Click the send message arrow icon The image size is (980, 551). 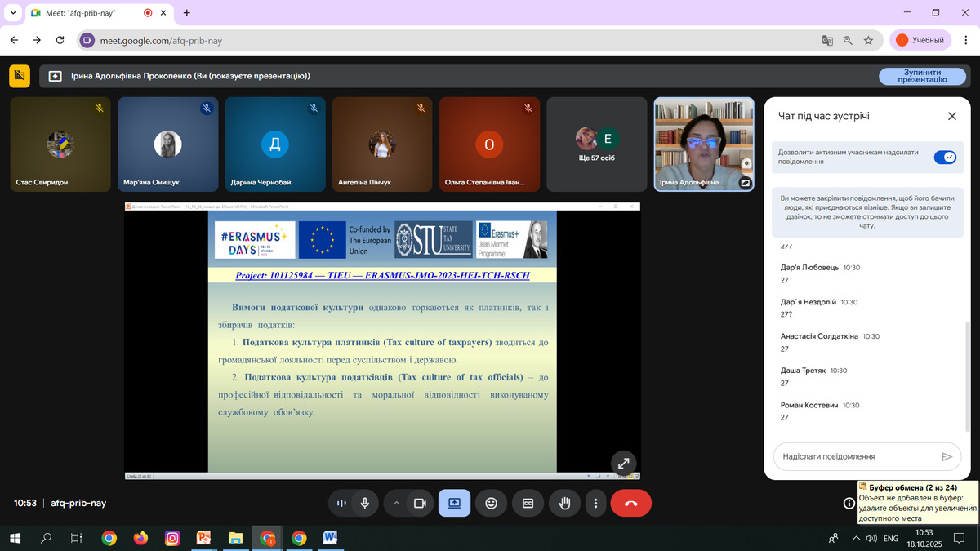tap(947, 457)
